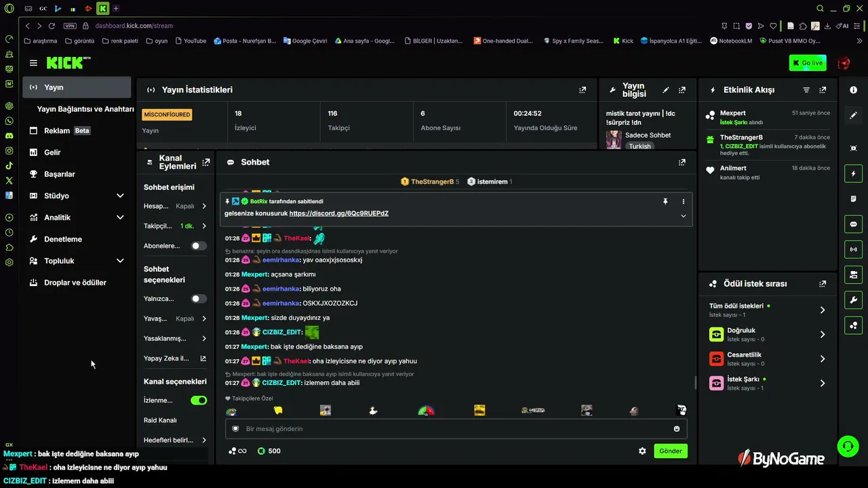
Task: Open the profile avatar next to Go live
Action: 844,63
